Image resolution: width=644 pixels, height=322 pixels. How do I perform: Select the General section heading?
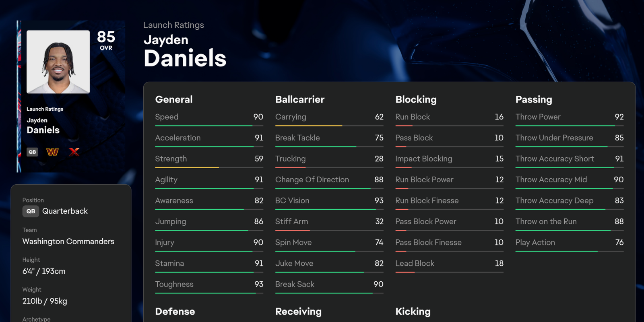coord(174,99)
